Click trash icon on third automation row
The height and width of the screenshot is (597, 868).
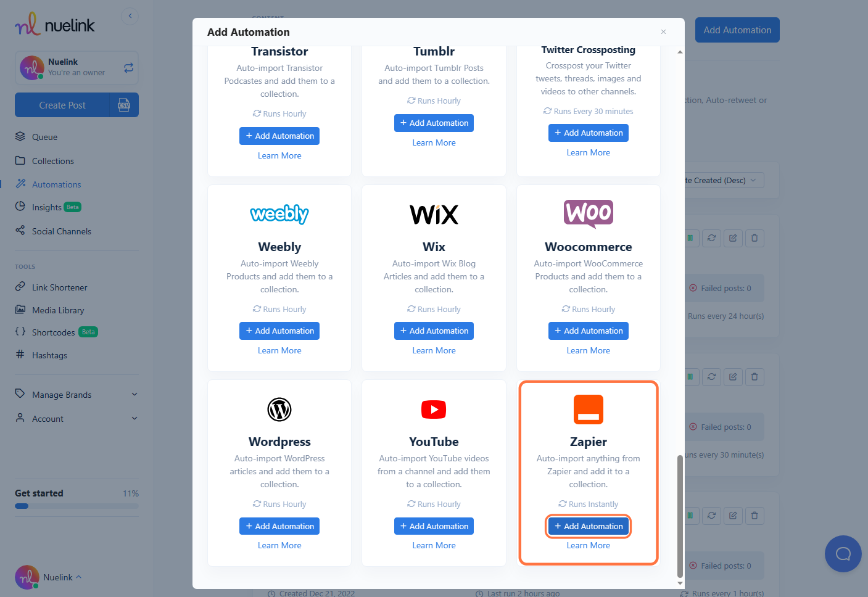click(754, 516)
